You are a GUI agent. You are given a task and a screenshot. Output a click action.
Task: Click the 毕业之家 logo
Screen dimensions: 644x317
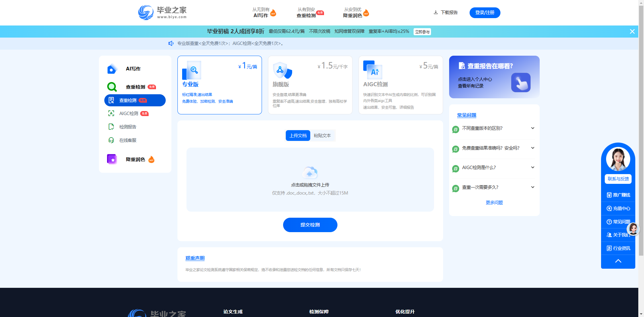pos(162,13)
